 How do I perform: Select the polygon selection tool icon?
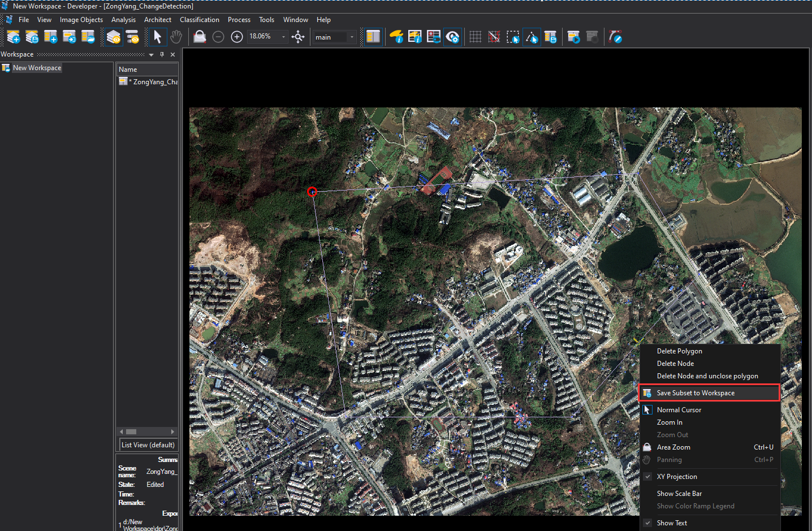tap(532, 37)
